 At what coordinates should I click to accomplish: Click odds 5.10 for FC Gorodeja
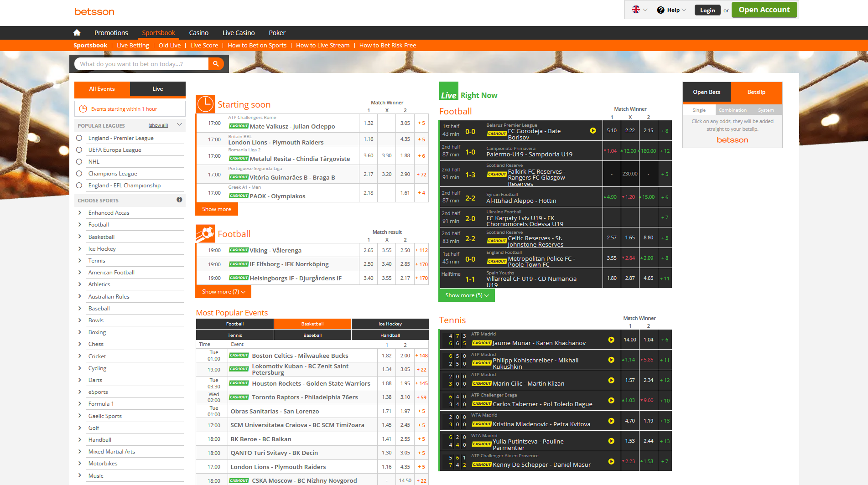(612, 131)
